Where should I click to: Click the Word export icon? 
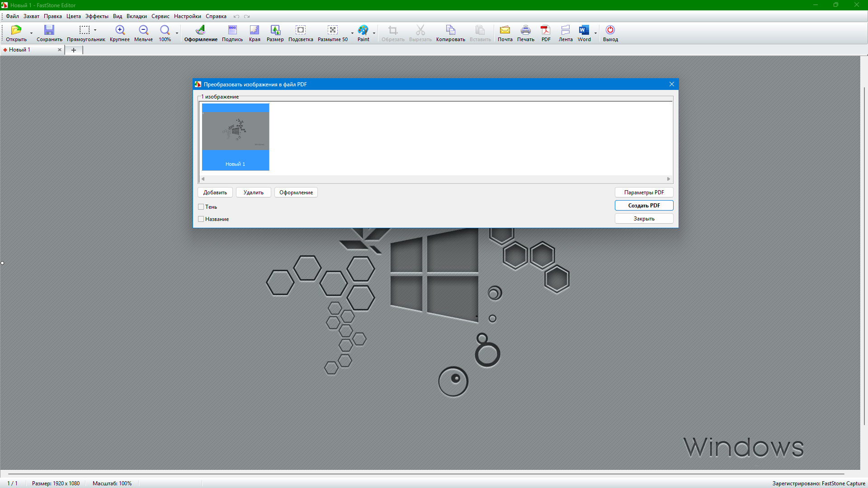tap(584, 30)
